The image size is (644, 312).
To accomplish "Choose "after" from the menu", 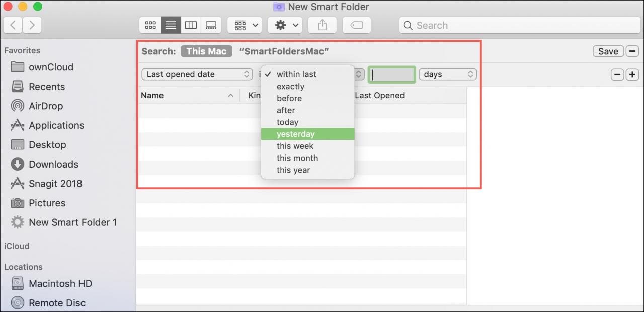I will [x=308, y=110].
